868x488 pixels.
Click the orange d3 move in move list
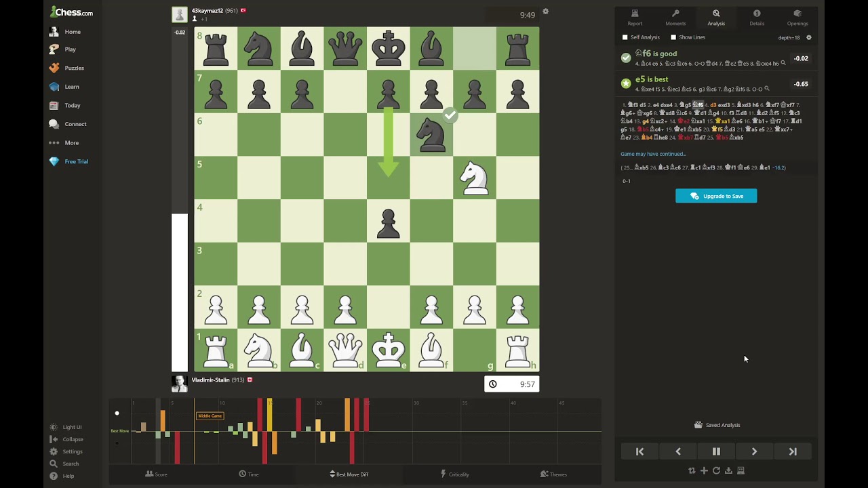713,105
